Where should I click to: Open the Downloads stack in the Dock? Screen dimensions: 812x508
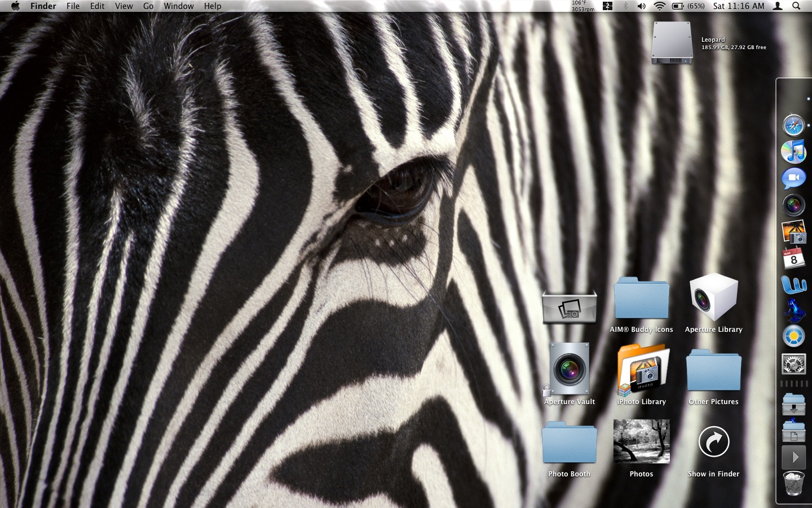tap(793, 404)
